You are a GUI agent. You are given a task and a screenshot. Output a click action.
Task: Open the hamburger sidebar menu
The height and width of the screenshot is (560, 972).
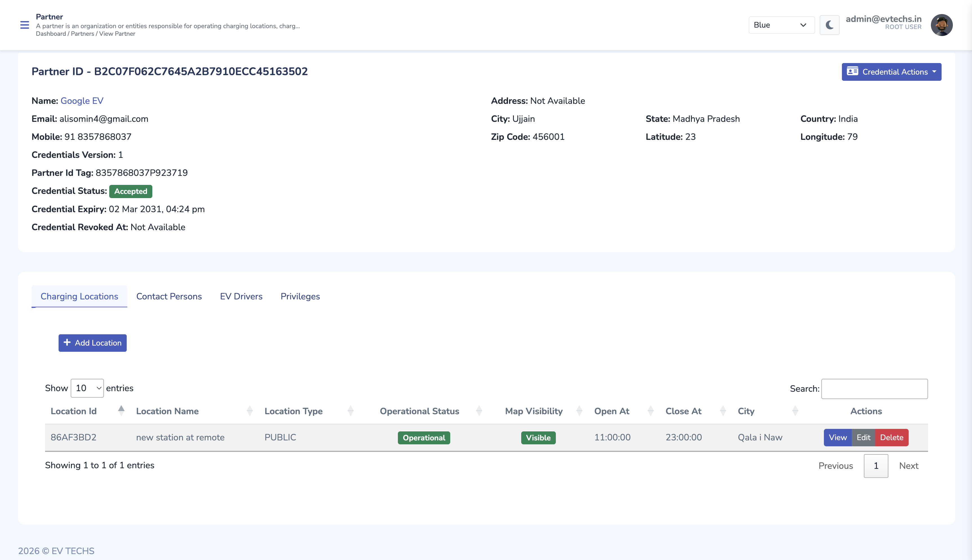coord(24,25)
